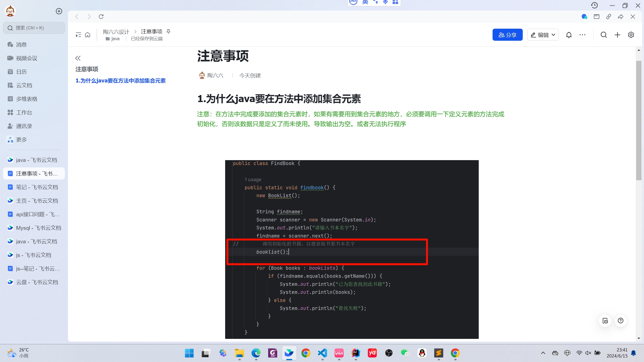Open 多维表格 section
This screenshot has height=362, width=644.
coord(34,99)
